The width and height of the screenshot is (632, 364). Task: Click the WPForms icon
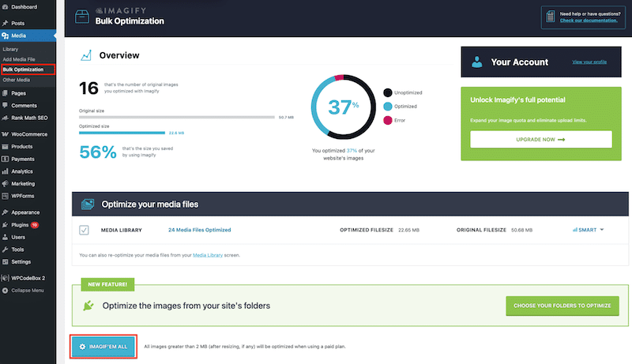tap(5, 196)
